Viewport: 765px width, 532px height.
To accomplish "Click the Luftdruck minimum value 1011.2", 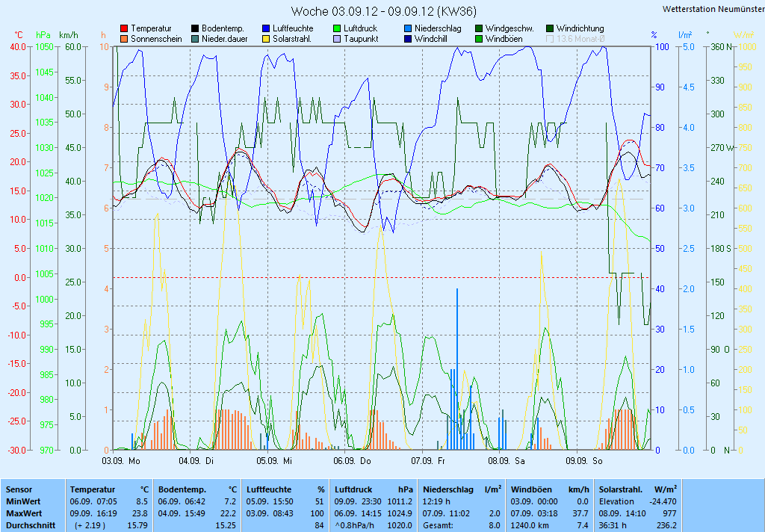I will point(400,501).
